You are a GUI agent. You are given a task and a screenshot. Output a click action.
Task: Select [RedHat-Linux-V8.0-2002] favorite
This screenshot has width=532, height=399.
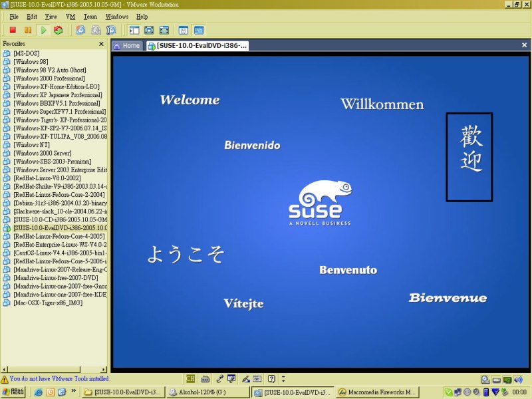(47, 178)
